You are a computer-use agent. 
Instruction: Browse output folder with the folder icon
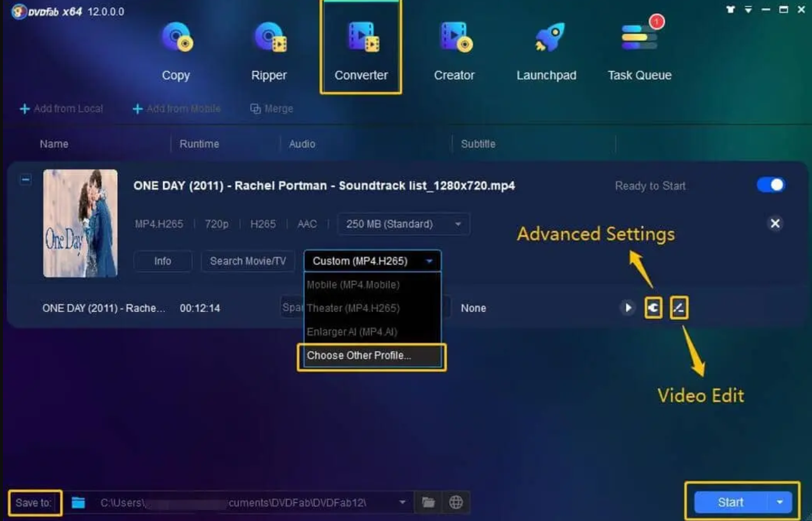[x=428, y=502]
